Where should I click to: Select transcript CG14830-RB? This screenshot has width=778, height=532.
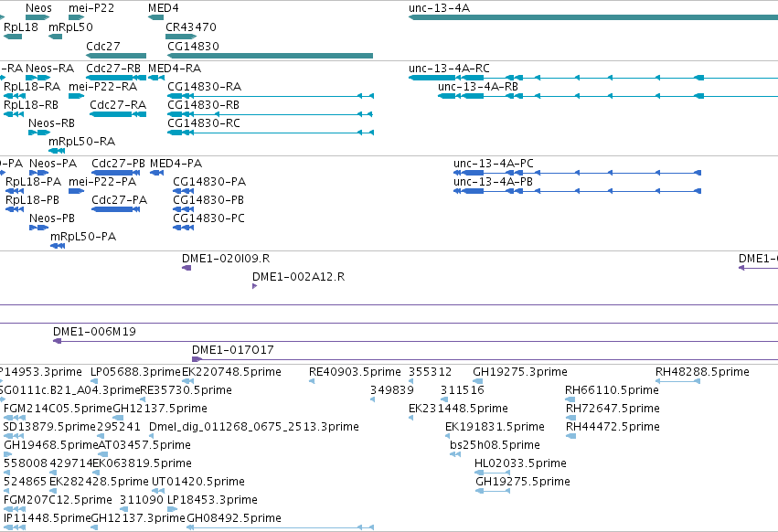pos(271,114)
